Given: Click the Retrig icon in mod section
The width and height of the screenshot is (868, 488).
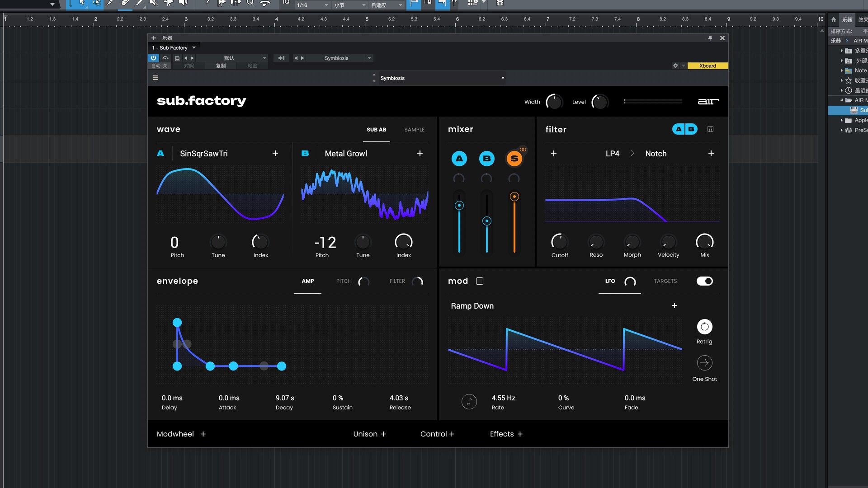Looking at the screenshot, I should tap(704, 327).
